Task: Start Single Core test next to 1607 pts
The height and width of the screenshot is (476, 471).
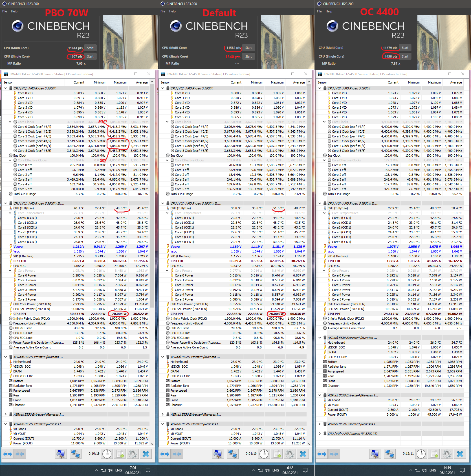Action: [x=90, y=56]
